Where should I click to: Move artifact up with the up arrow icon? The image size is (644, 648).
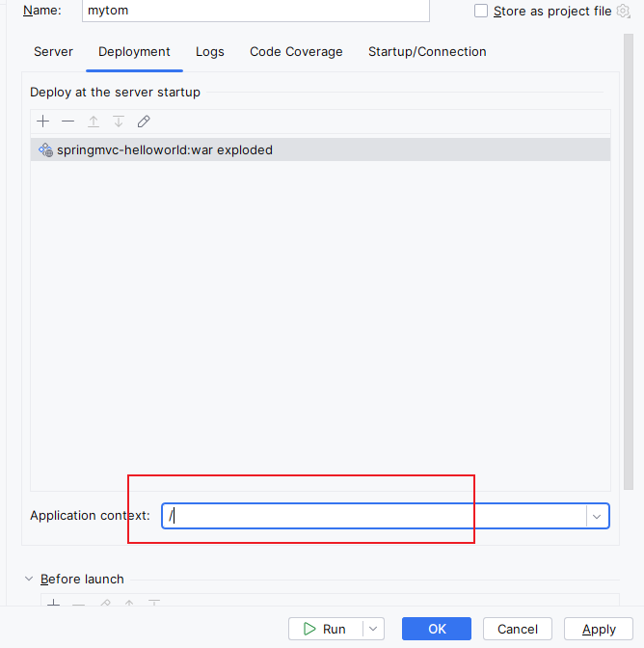[x=94, y=121]
